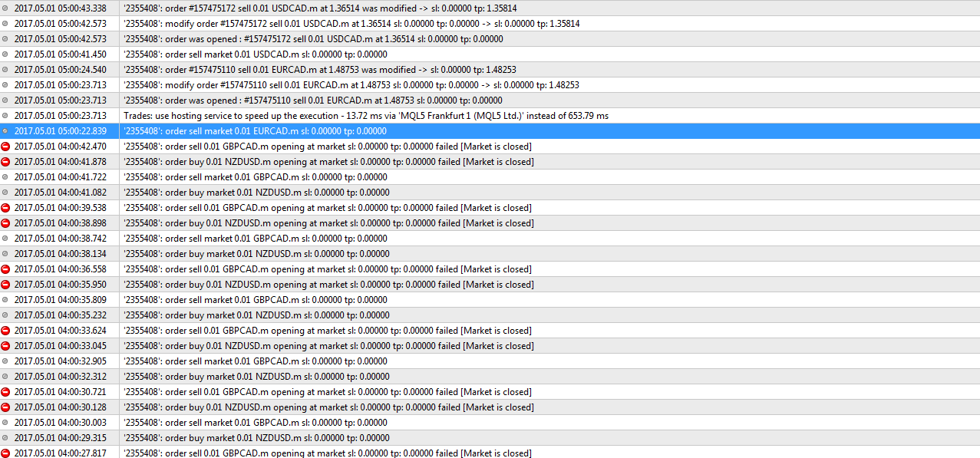Click timestamp 2017.05.01 05:00:22.839

[61, 131]
